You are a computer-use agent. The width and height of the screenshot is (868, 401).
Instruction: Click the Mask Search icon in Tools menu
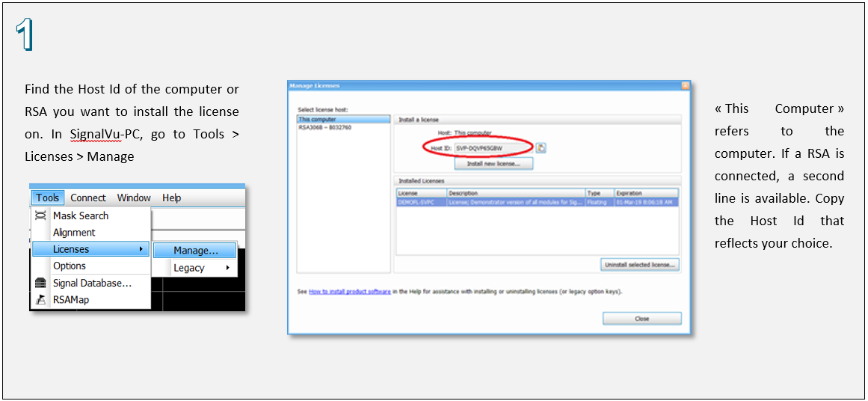(x=40, y=215)
